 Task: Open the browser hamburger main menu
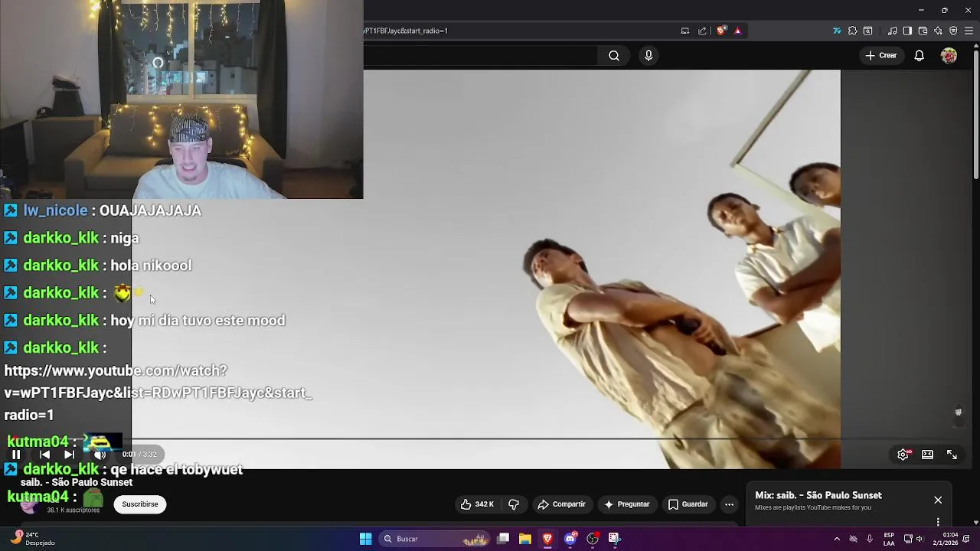(969, 31)
